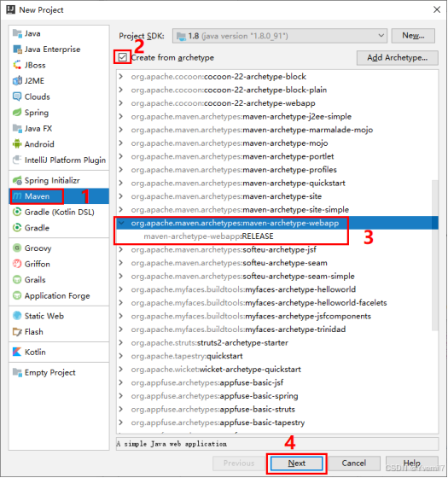
Task: Click the Griffon icon
Action: point(17,264)
